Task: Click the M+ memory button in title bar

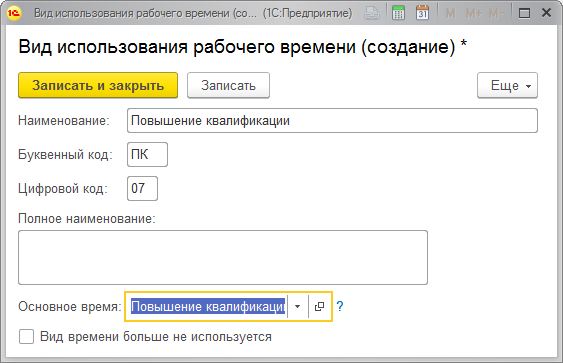Action: (474, 13)
